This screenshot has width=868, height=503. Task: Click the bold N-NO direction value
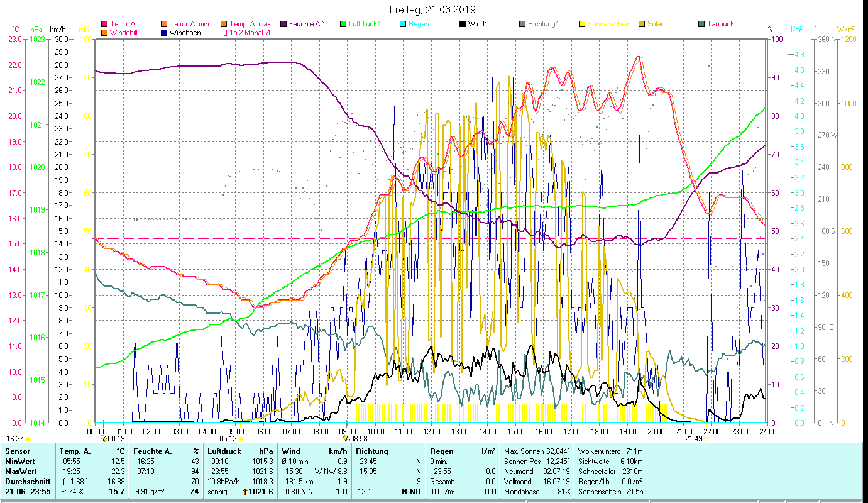411,492
